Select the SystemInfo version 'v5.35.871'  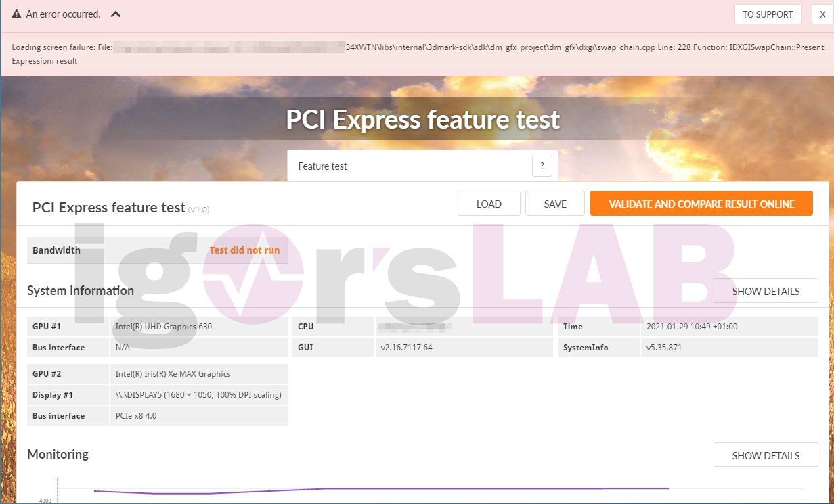[x=663, y=348]
